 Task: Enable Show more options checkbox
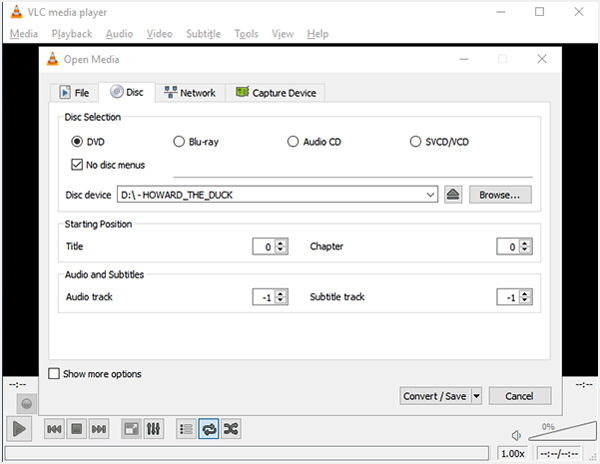54,373
